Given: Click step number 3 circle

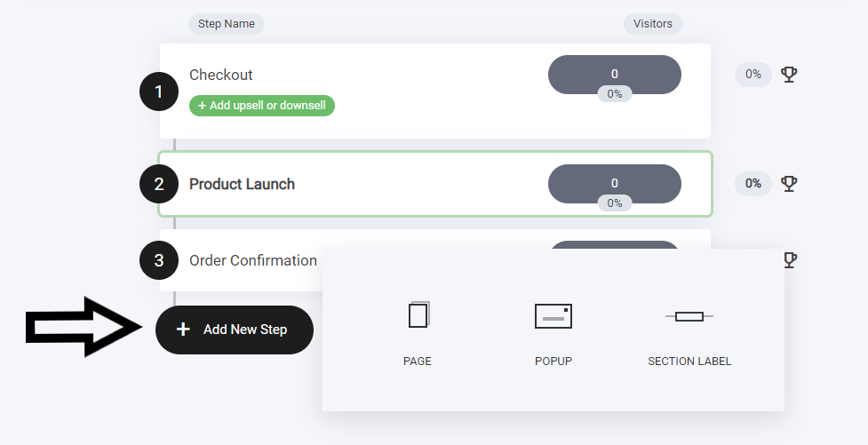Looking at the screenshot, I should point(159,260).
